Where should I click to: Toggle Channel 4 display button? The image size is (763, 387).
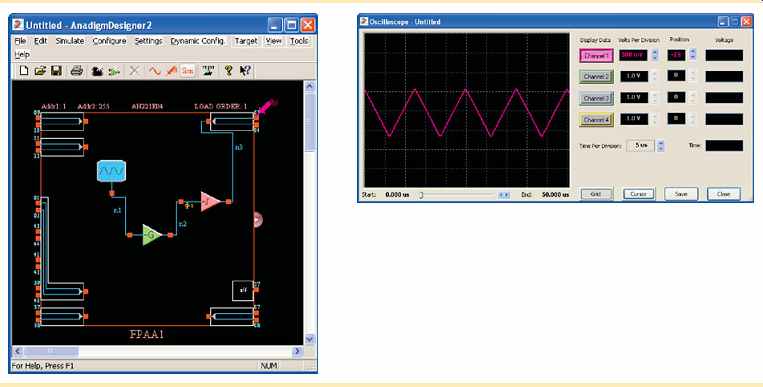[596, 119]
